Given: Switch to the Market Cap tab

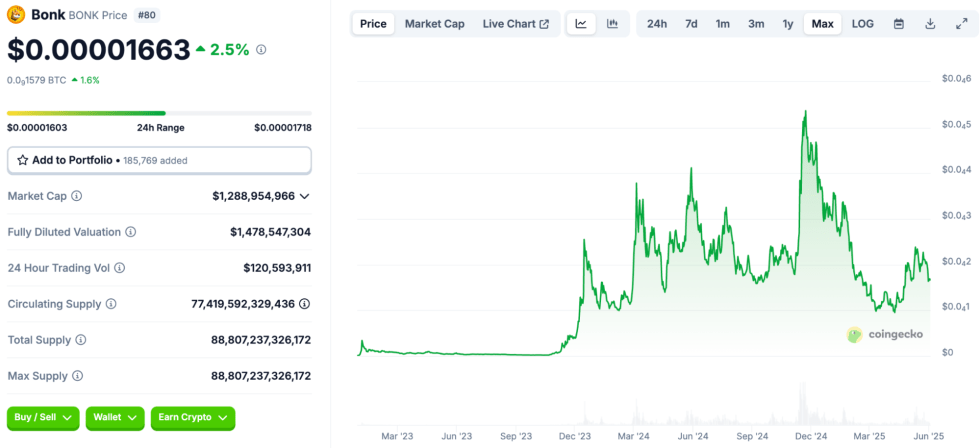Looking at the screenshot, I should (x=434, y=24).
